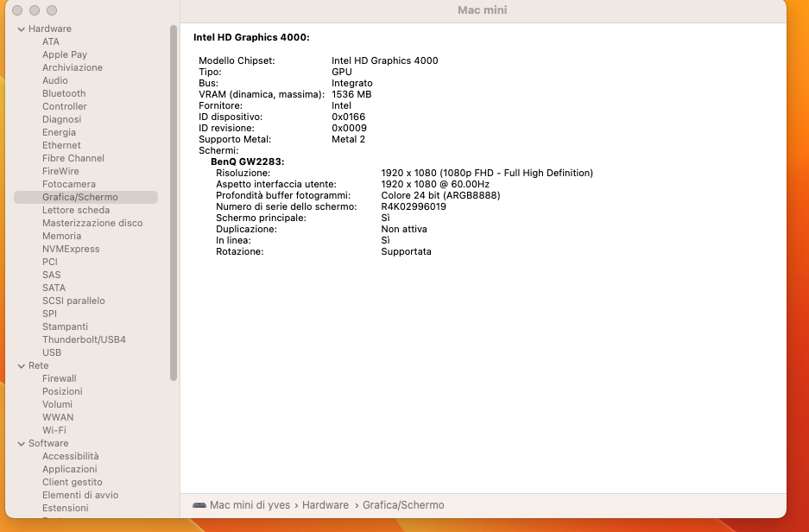Open Lettore scheda entry

point(76,210)
